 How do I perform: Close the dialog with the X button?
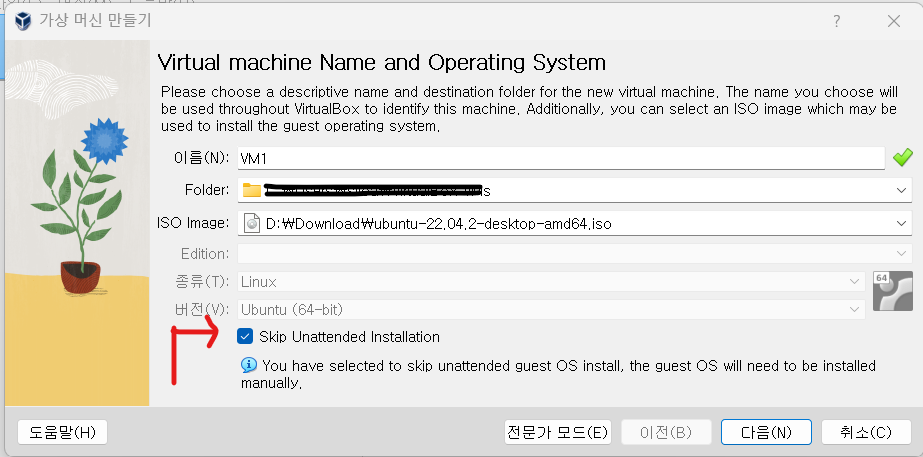point(894,21)
